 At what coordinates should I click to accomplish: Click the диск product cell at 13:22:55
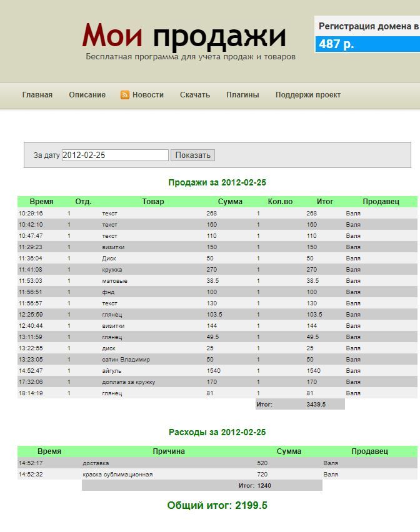point(109,348)
